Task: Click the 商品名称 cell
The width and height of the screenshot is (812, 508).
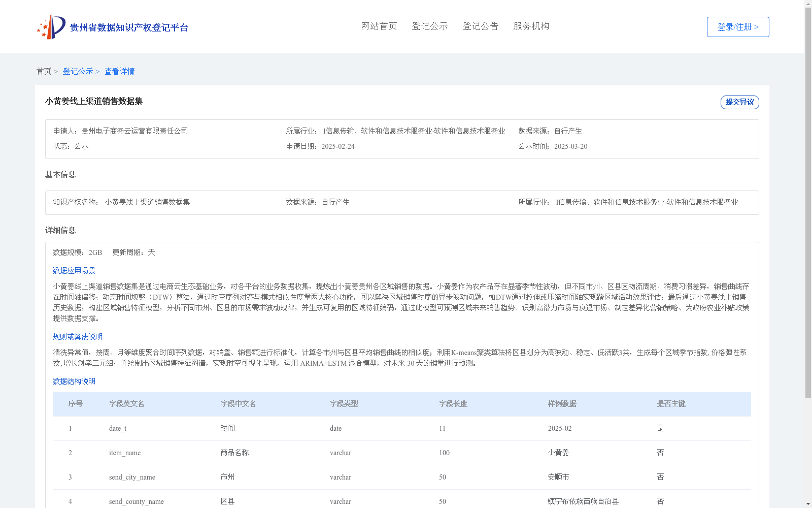Action: (x=235, y=453)
